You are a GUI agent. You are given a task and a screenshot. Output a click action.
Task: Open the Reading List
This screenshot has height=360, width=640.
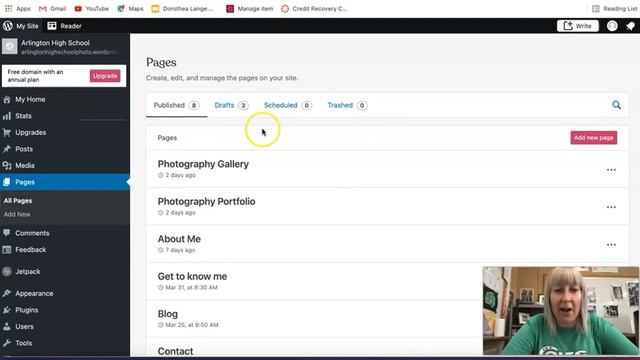[614, 9]
